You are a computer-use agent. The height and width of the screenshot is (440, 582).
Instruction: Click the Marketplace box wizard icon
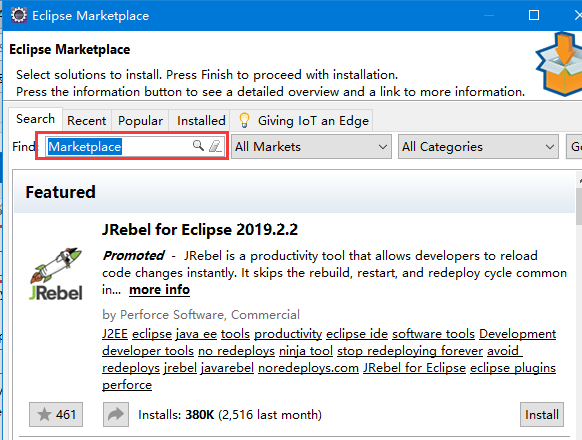(x=560, y=64)
